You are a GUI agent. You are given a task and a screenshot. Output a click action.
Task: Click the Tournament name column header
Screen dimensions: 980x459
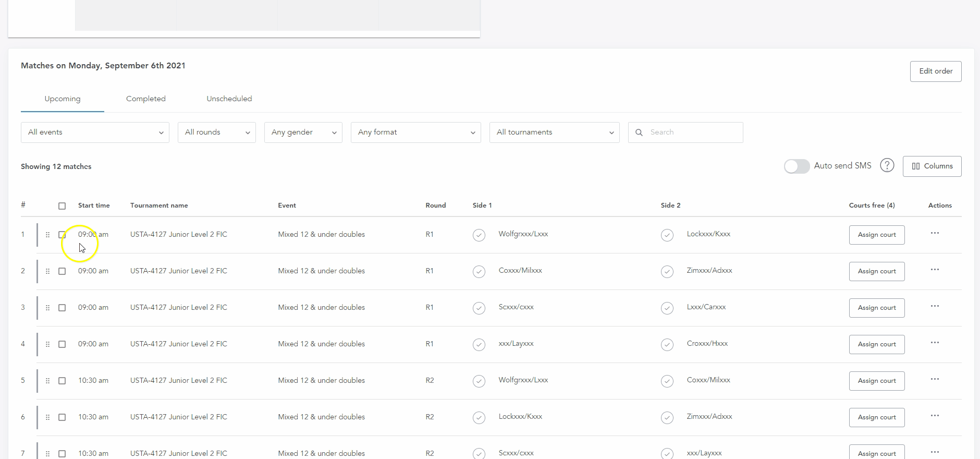tap(159, 206)
